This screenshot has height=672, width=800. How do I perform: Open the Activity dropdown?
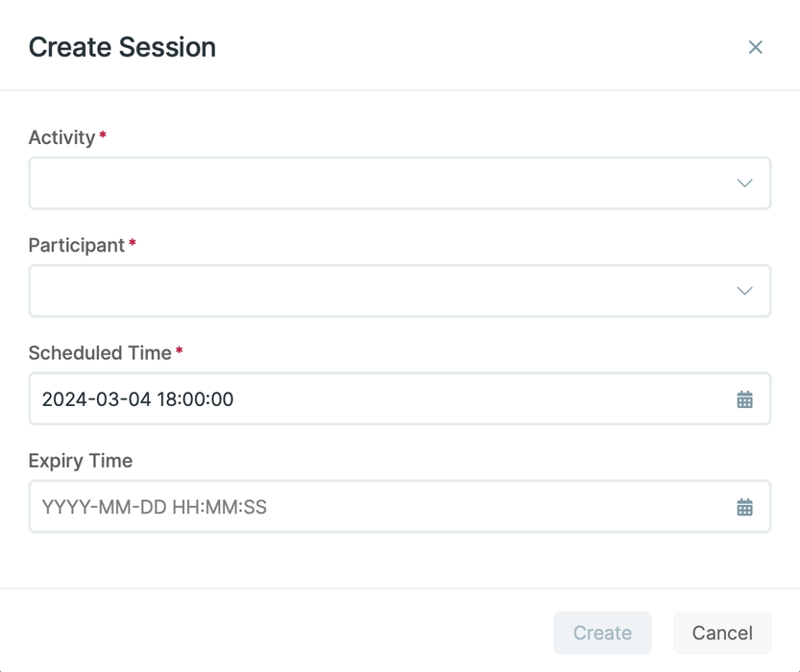click(400, 182)
